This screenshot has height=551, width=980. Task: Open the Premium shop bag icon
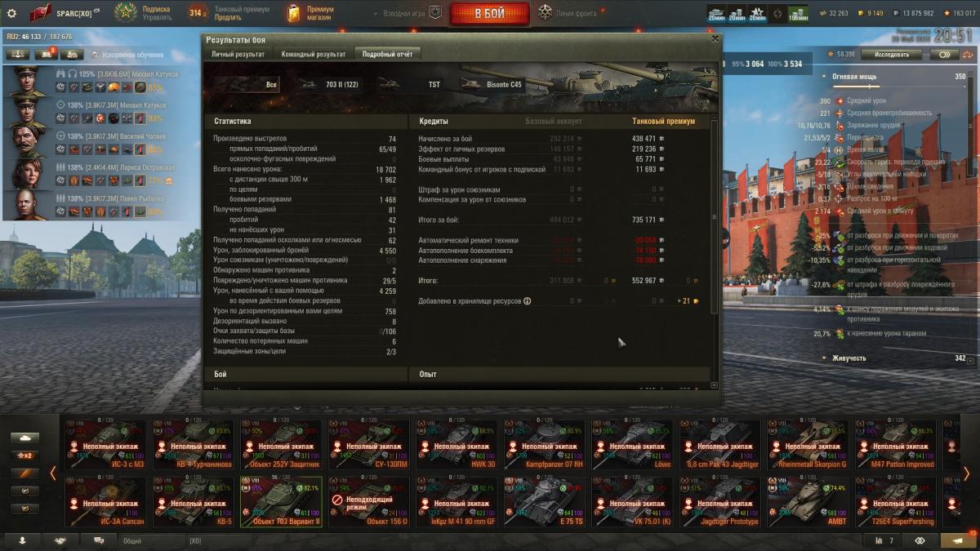tap(294, 13)
